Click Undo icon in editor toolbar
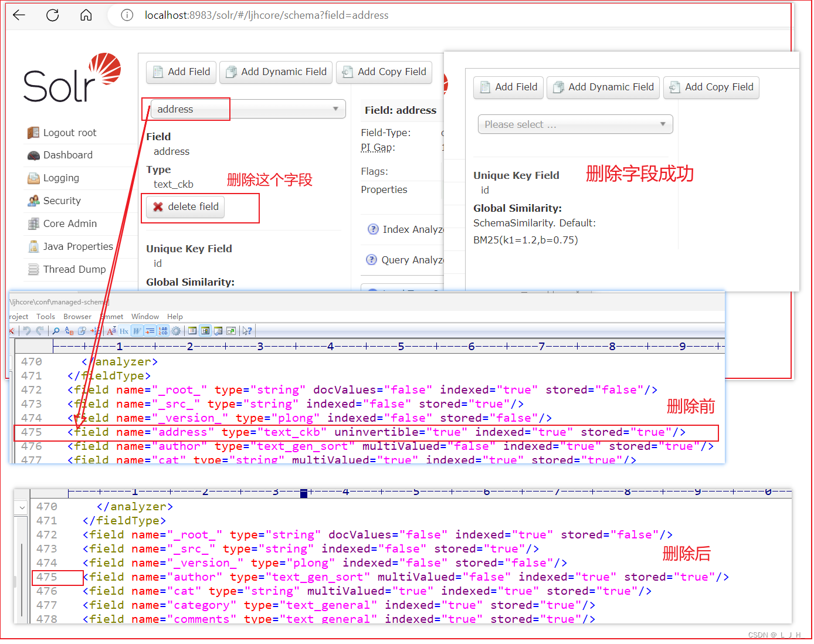 (27, 331)
